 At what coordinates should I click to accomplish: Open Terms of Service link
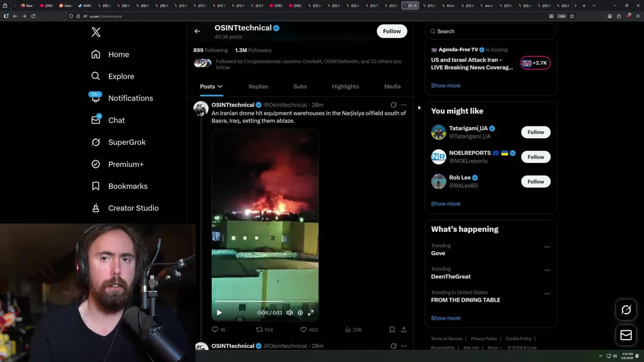tap(447, 339)
